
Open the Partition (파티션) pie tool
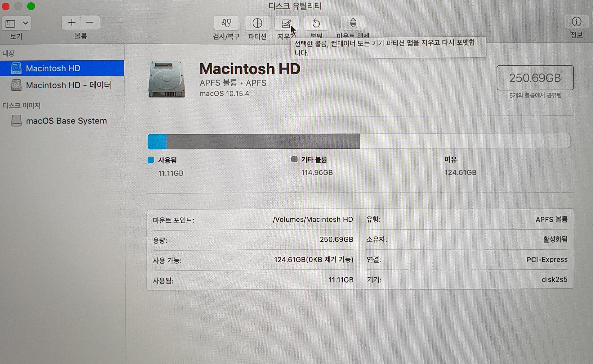click(257, 23)
